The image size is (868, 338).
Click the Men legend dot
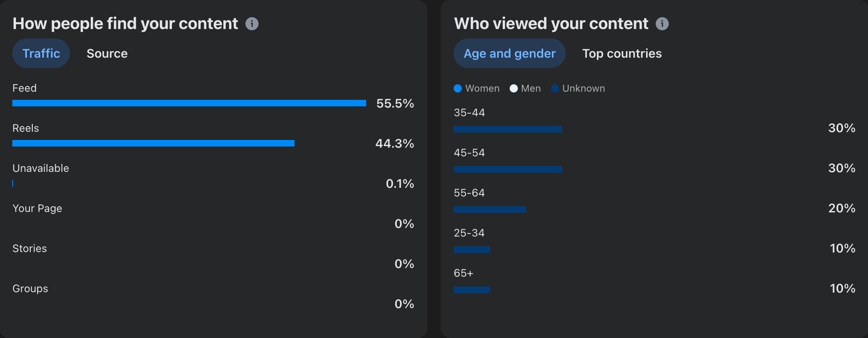(x=514, y=88)
